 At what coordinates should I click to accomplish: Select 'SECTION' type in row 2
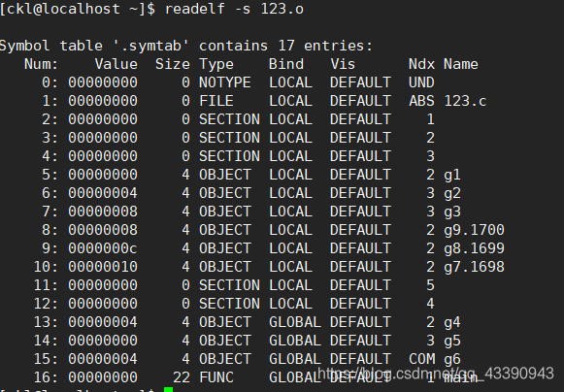[x=229, y=119]
